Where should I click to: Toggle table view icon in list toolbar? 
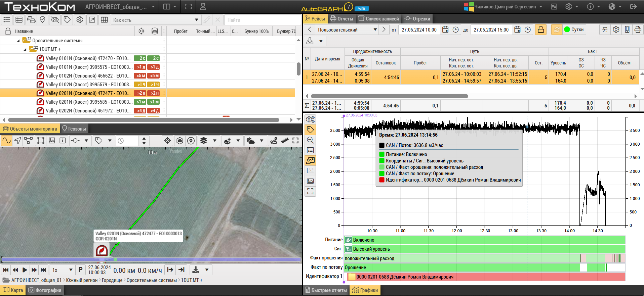(x=19, y=20)
